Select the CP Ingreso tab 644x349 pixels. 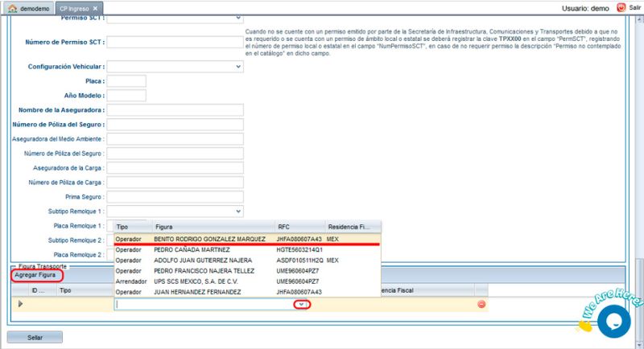click(x=73, y=8)
